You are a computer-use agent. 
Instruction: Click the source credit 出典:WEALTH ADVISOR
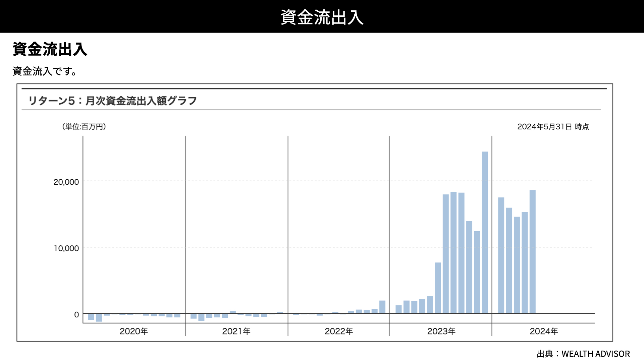point(583,354)
